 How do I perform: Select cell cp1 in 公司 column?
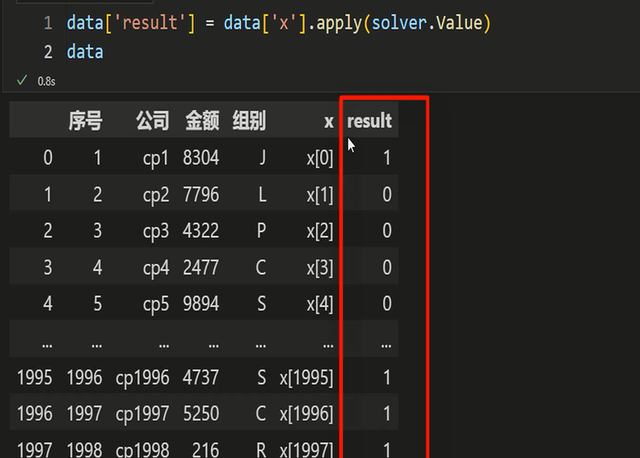156,158
